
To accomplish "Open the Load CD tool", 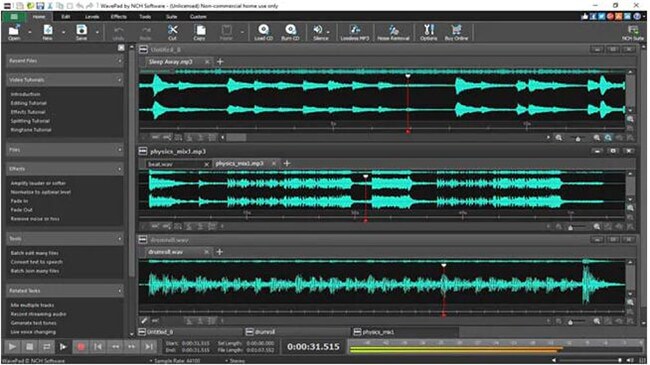I will pyautogui.click(x=264, y=32).
